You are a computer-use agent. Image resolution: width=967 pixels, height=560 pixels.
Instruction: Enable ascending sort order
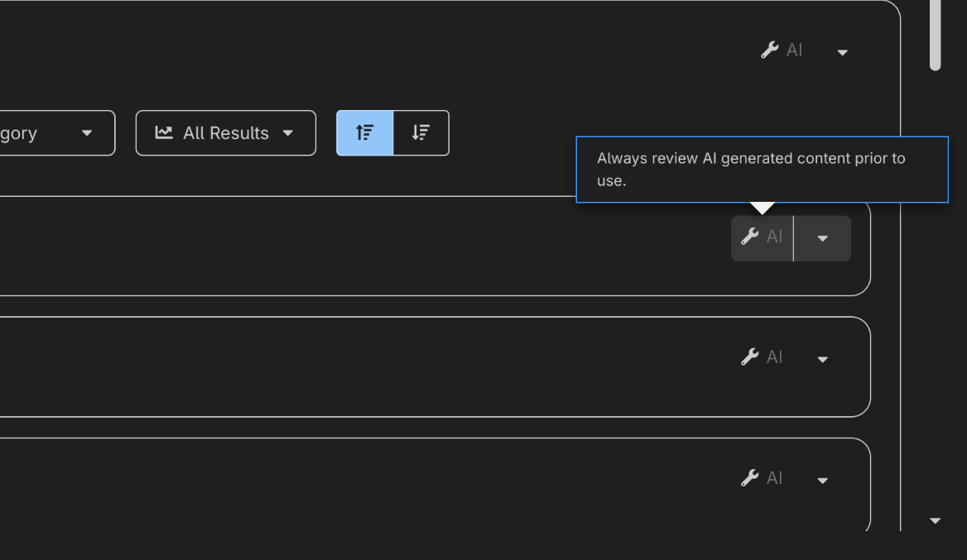(365, 132)
